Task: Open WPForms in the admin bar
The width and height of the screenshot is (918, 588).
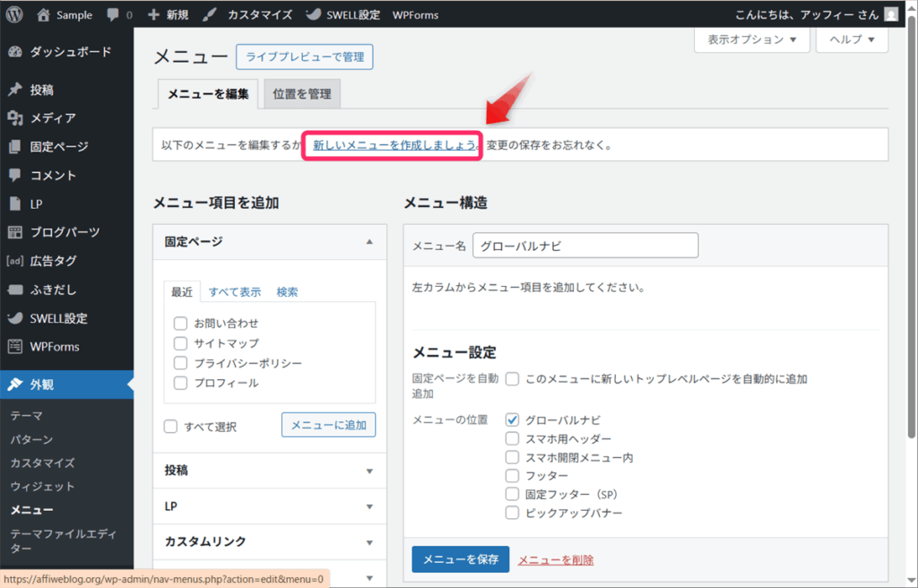Action: 415,14
